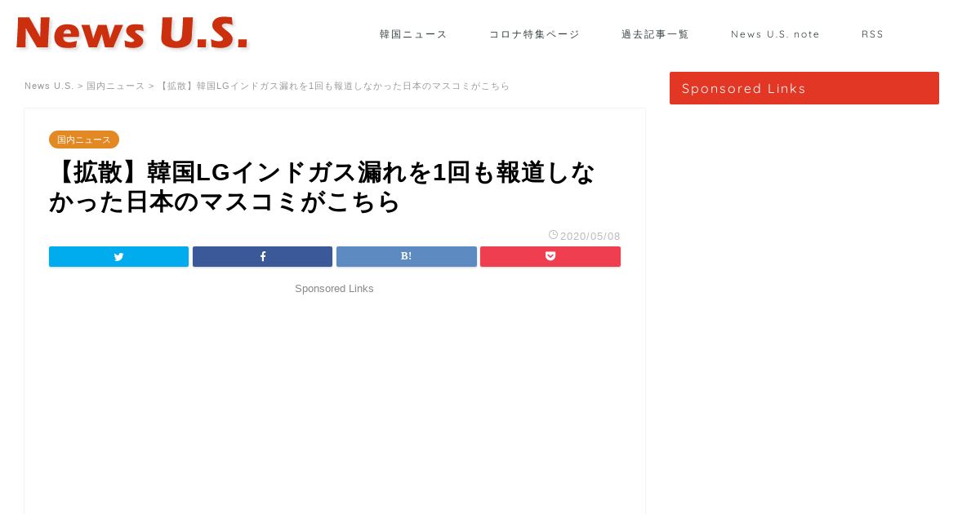The height and width of the screenshot is (514, 980).
Task: Share the article on Twitter
Action: click(x=118, y=256)
